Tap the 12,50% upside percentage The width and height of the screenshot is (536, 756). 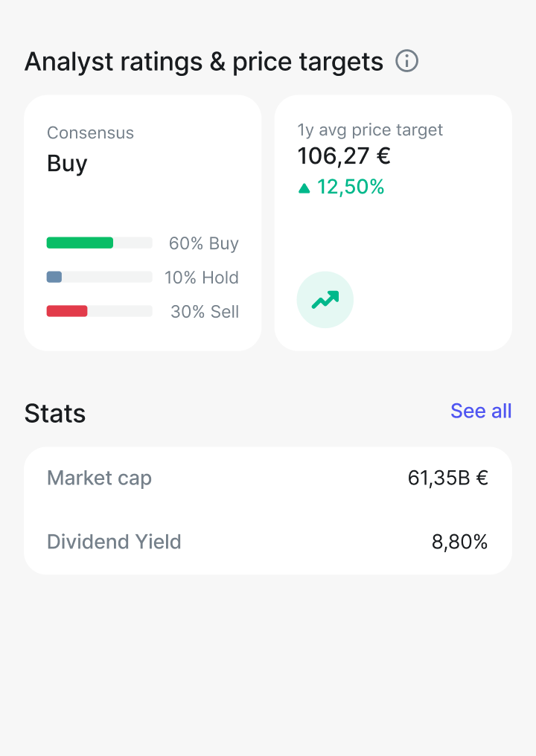tap(351, 187)
